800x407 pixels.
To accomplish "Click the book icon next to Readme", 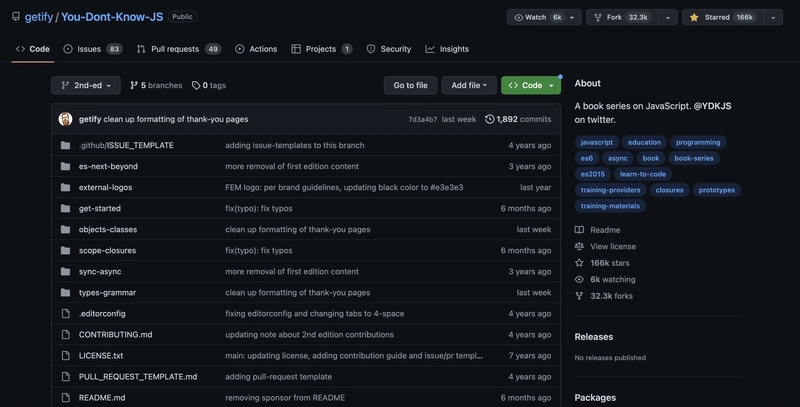I will point(579,230).
